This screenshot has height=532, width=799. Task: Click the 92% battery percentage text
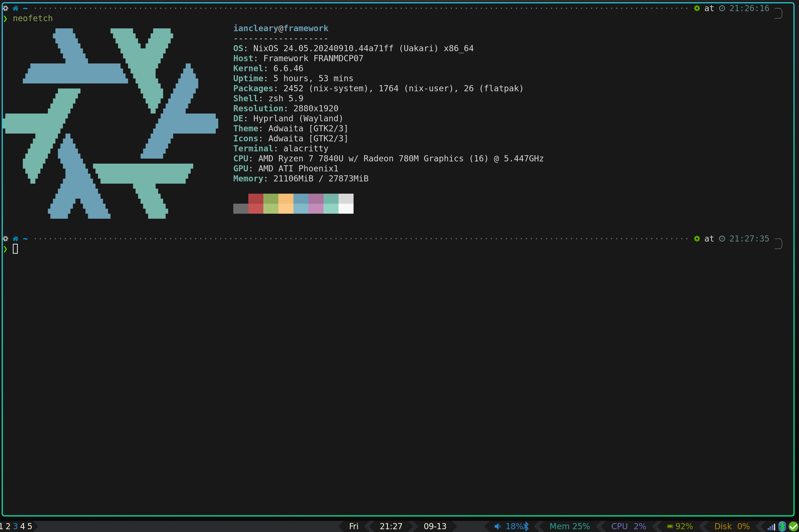click(x=684, y=526)
